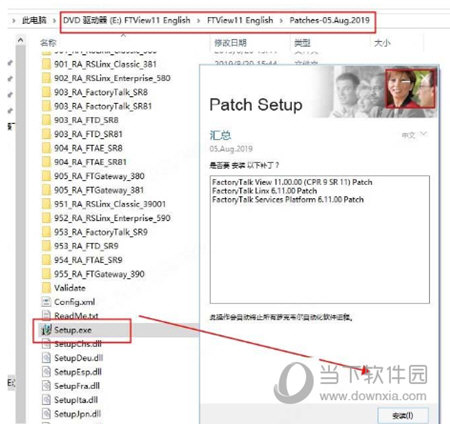450x424 pixels.
Task: Close the Patch Setup dialog
Action: [425, 79]
